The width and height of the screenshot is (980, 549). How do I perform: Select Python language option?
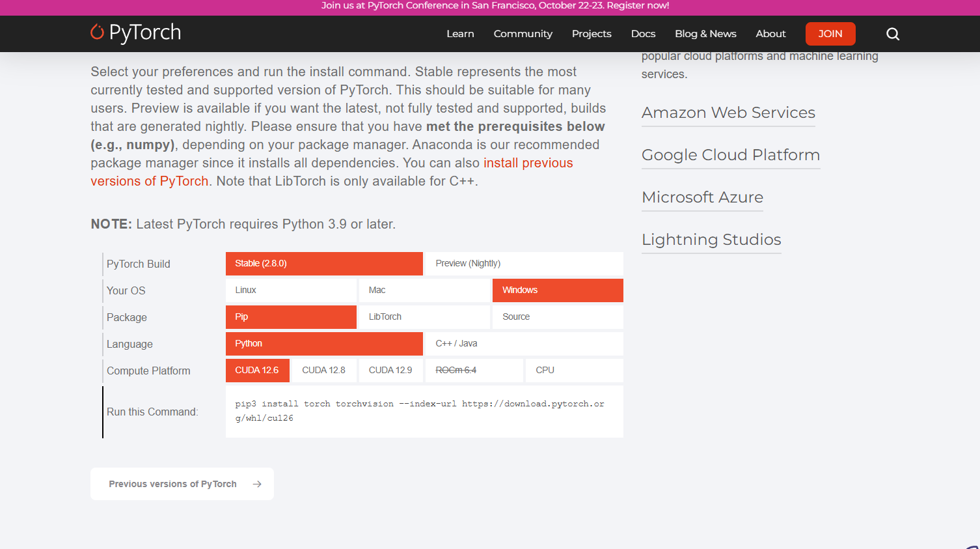point(324,344)
